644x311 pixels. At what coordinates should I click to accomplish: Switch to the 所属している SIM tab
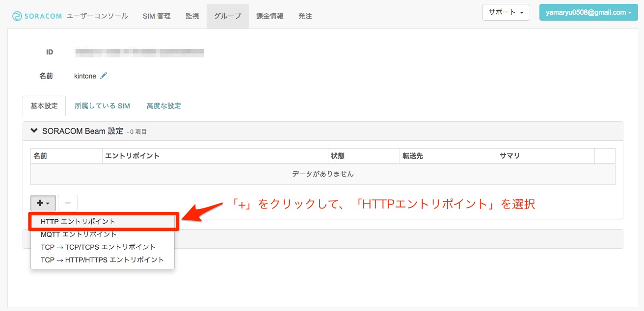[102, 106]
